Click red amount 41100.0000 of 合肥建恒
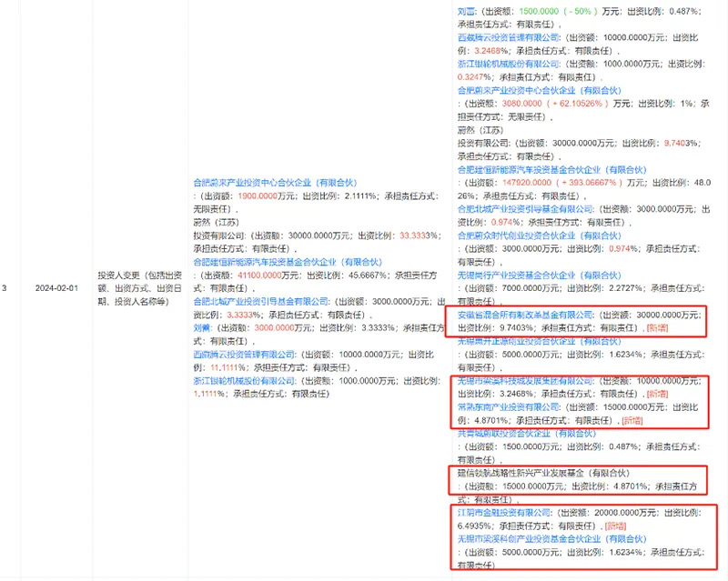The height and width of the screenshot is (581, 728). pyautogui.click(x=259, y=275)
